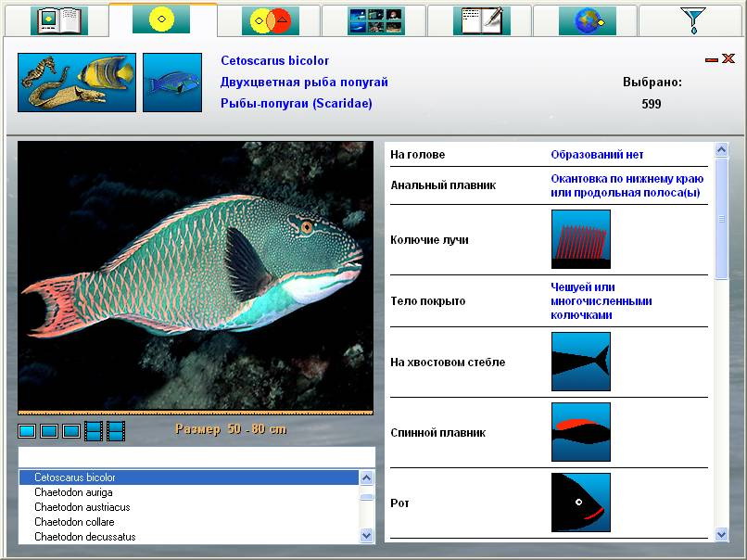
Task: Select the first single-image view icon
Action: [x=27, y=431]
